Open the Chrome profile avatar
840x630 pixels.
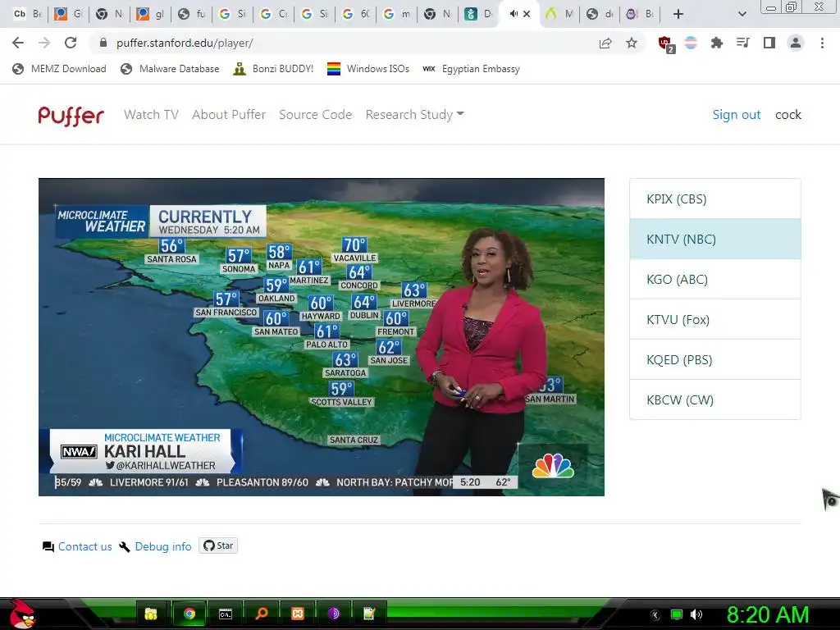pos(796,43)
